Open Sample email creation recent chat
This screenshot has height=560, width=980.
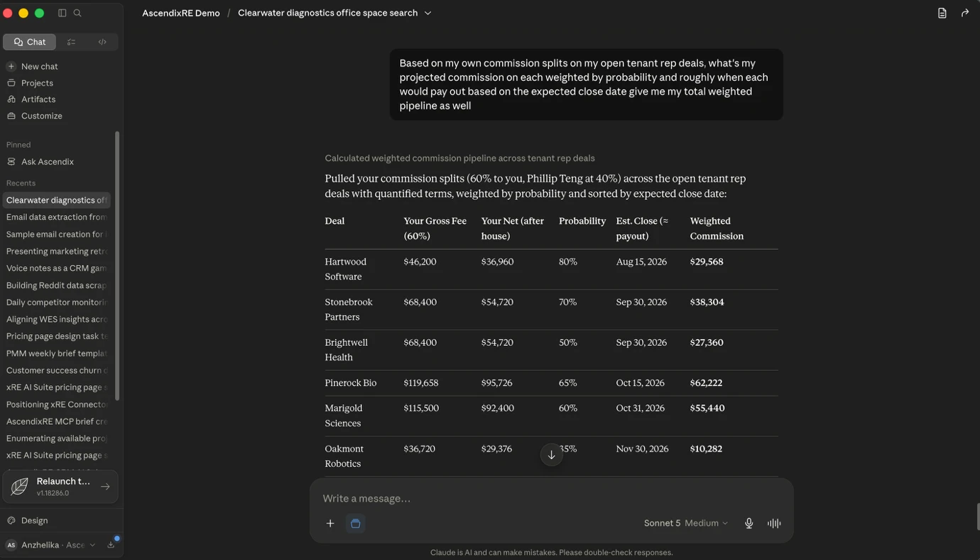57,234
